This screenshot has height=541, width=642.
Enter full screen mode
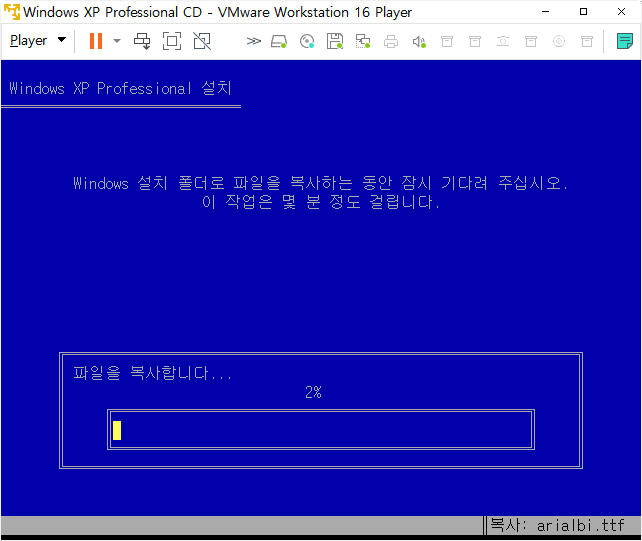point(172,41)
